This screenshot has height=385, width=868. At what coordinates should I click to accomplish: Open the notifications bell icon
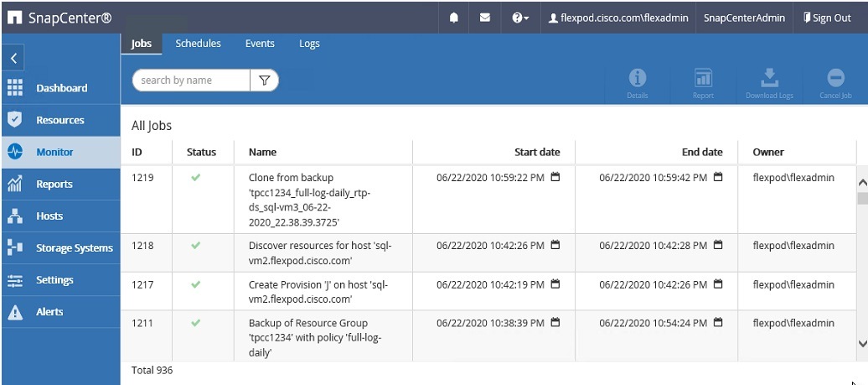[x=453, y=18]
